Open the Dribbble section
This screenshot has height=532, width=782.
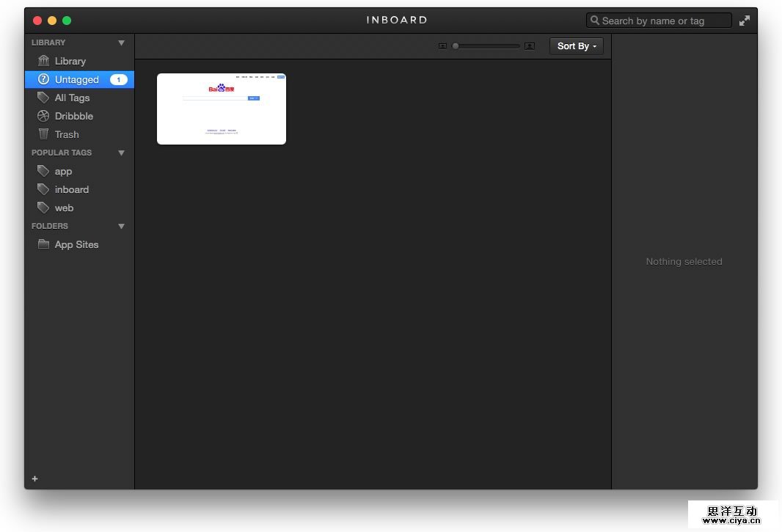click(x=79, y=116)
